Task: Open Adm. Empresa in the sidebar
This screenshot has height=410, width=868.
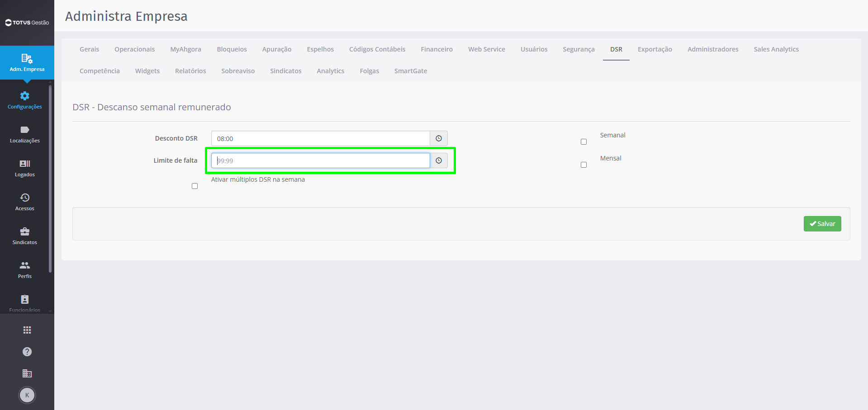Action: click(x=27, y=63)
